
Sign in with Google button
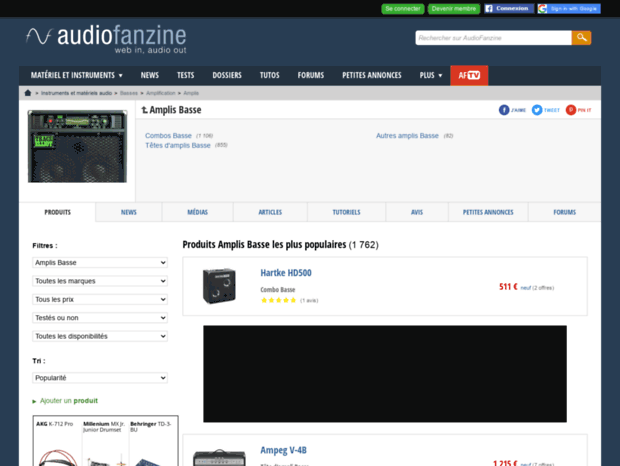click(568, 8)
